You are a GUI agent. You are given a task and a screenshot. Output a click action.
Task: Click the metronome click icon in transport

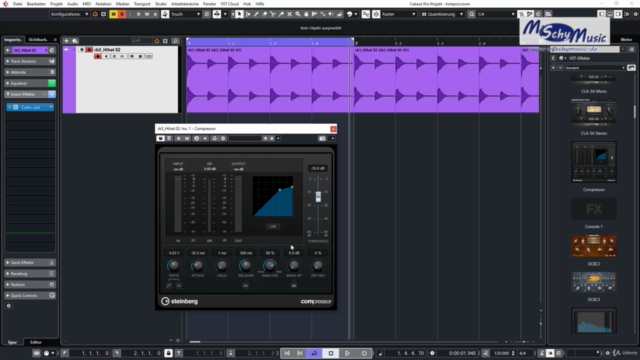(x=542, y=353)
